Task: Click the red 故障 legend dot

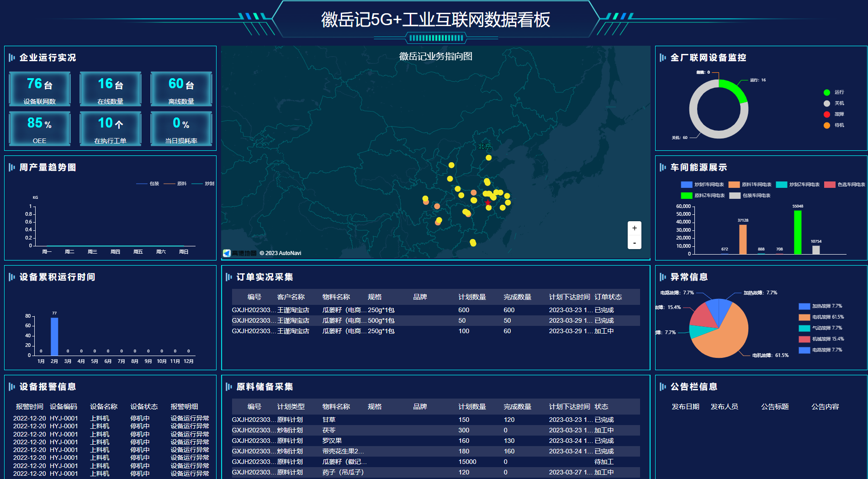Action: click(826, 114)
